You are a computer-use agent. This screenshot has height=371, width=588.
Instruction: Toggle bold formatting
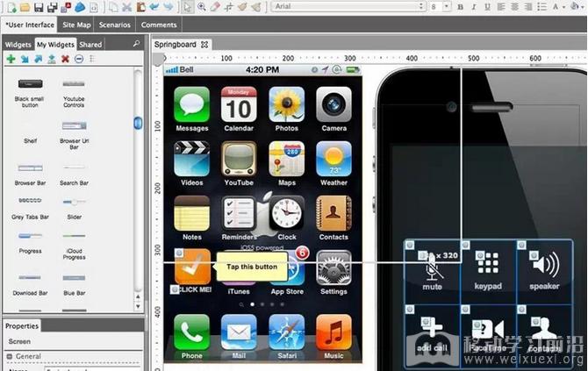461,7
